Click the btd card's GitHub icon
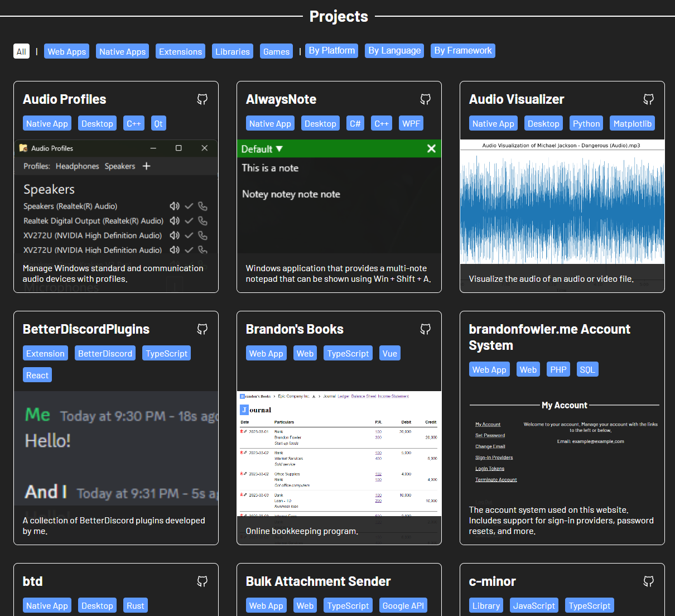 [x=202, y=581]
